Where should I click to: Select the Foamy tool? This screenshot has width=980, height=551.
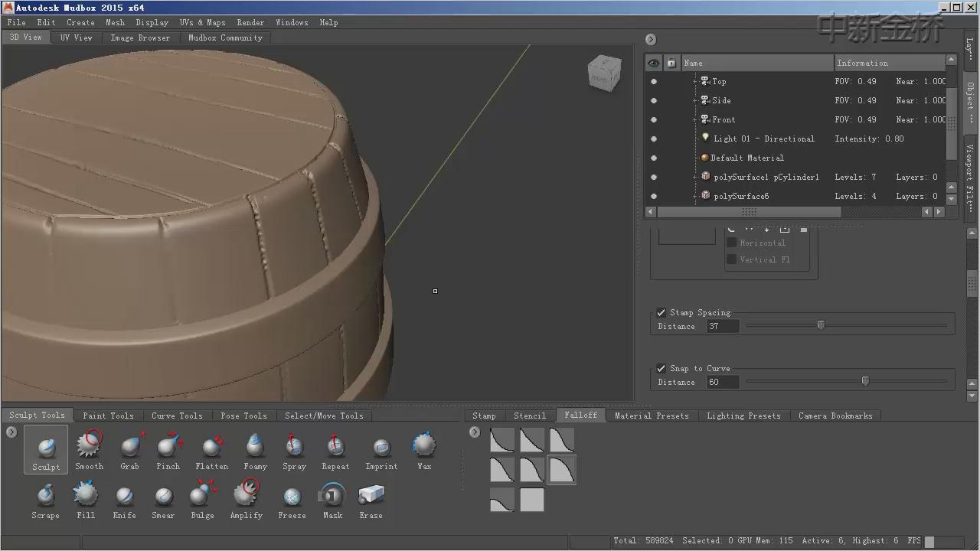click(256, 450)
